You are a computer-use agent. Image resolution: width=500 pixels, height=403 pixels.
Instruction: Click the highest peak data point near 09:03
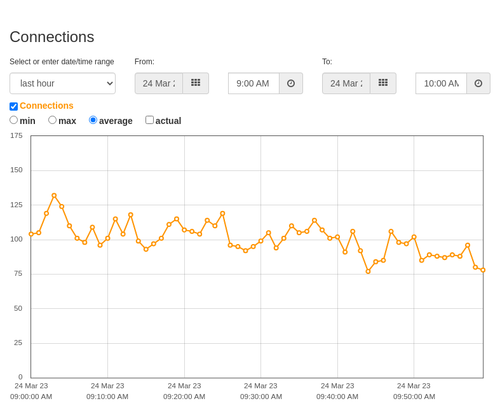click(x=54, y=196)
